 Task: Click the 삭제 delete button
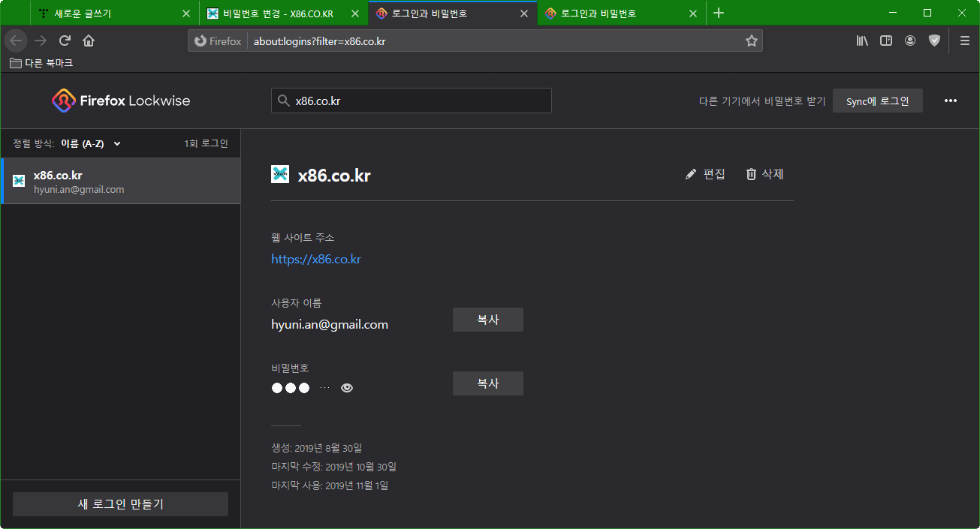pyautogui.click(x=764, y=174)
